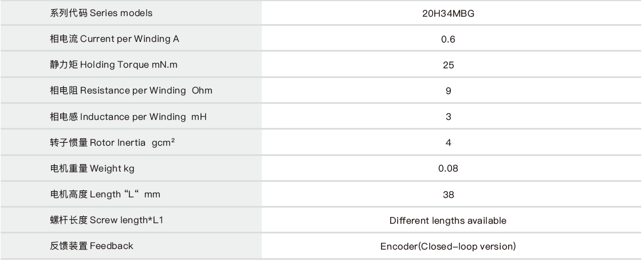The height and width of the screenshot is (261, 644).
Task: Select the resistance value 9
Action: [x=448, y=91]
